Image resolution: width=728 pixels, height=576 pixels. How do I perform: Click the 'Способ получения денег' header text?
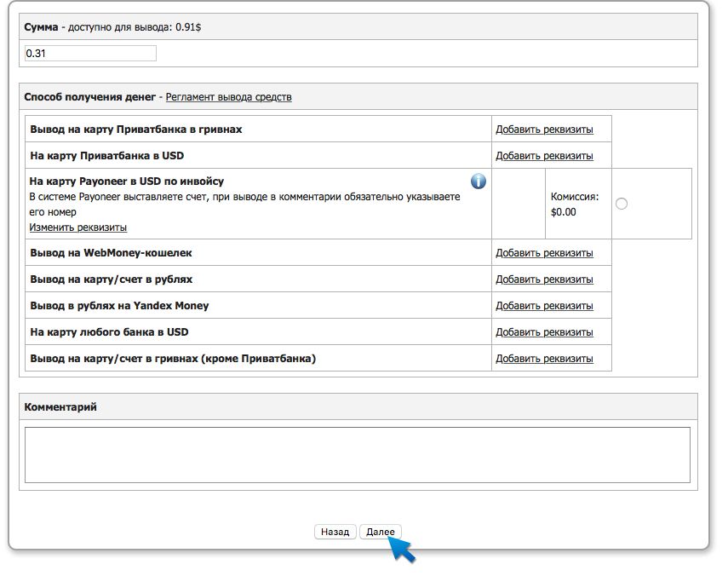[90, 97]
